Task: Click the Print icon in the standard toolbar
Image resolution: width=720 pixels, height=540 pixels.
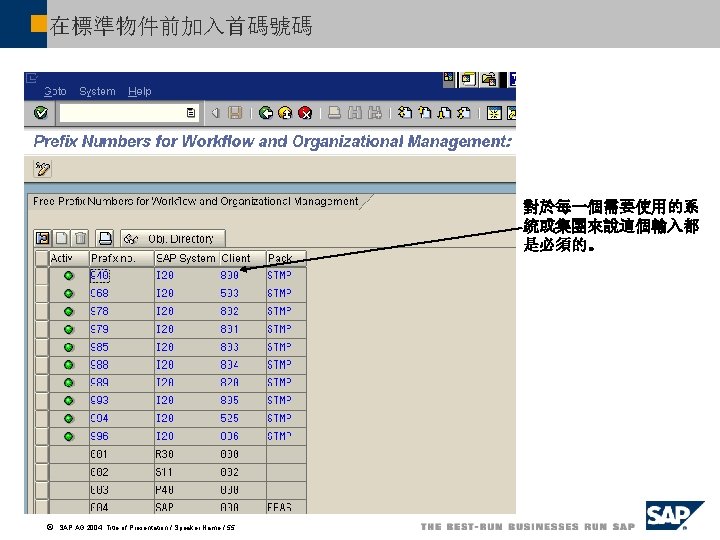Action: [334, 112]
